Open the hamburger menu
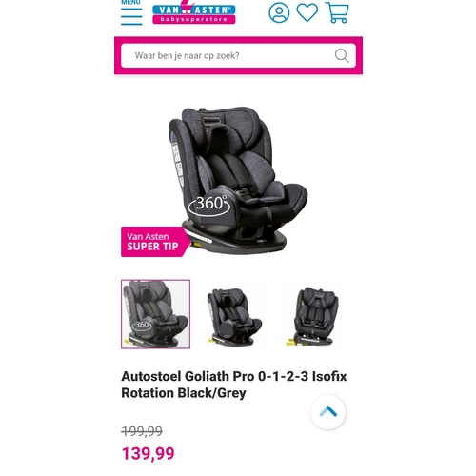 tap(131, 16)
